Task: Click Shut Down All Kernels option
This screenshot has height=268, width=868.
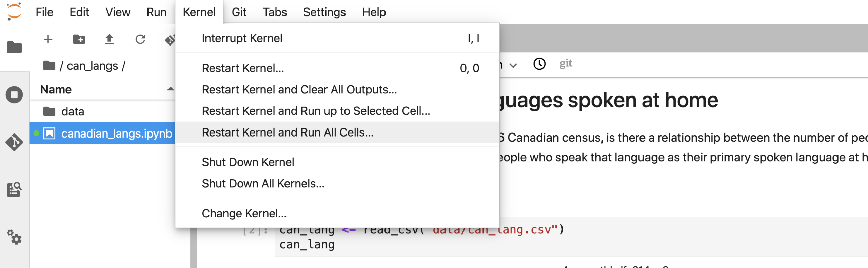Action: (263, 184)
